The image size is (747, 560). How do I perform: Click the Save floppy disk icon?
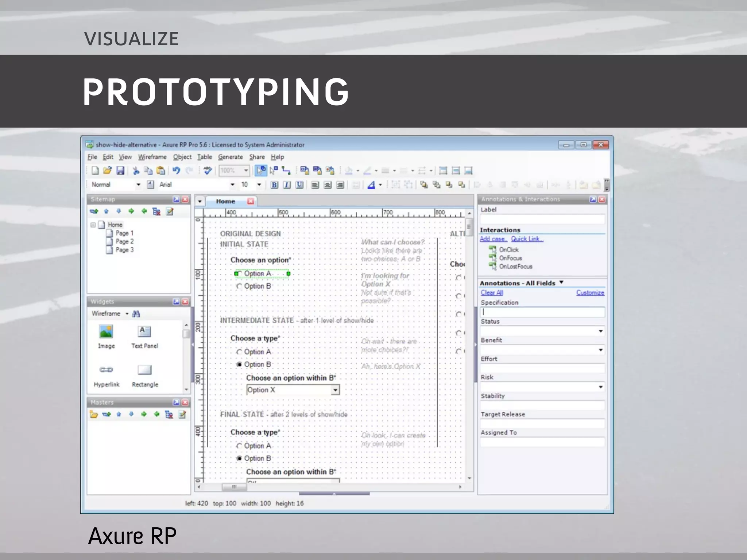pyautogui.click(x=120, y=170)
